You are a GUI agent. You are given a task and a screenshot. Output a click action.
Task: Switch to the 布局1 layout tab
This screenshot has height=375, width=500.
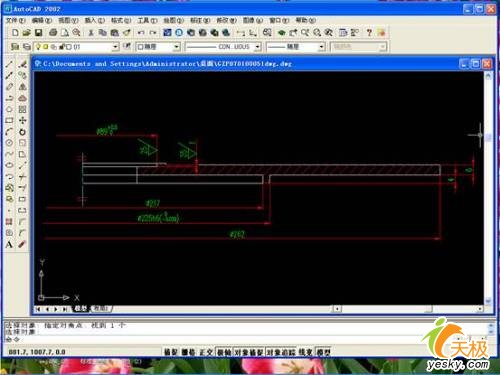[101, 309]
